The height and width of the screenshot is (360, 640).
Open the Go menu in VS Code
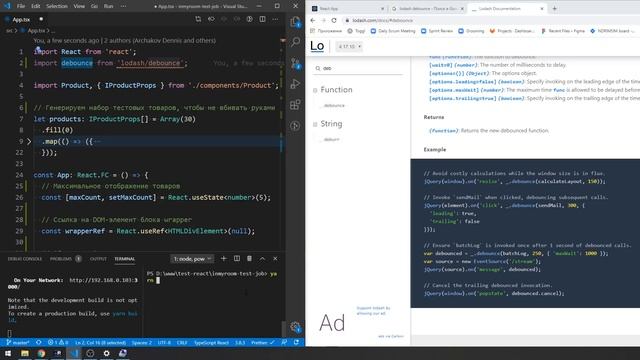coord(94,6)
